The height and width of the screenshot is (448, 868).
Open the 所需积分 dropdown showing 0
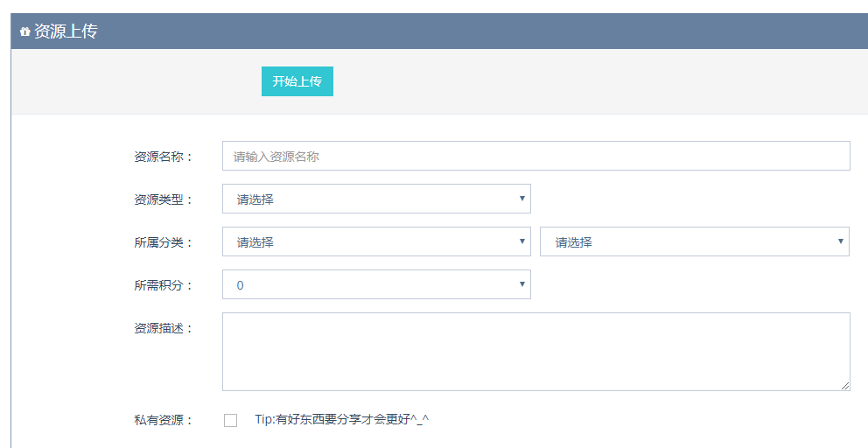(376, 284)
